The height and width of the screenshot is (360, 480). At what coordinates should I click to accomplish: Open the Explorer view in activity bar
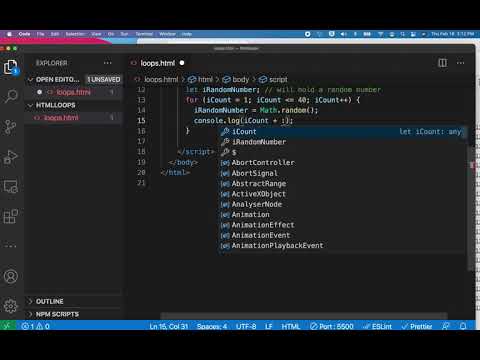pyautogui.click(x=11, y=67)
